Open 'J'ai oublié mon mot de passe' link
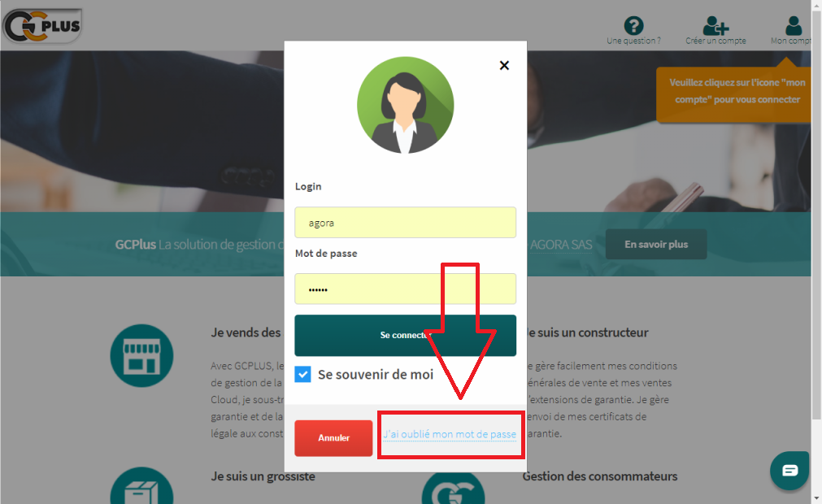 pyautogui.click(x=450, y=434)
